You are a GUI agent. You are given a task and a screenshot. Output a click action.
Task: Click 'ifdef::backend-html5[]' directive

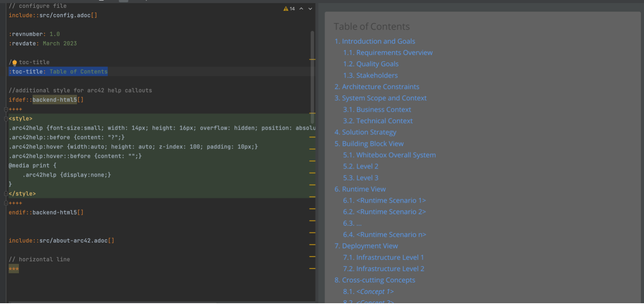[x=46, y=100]
